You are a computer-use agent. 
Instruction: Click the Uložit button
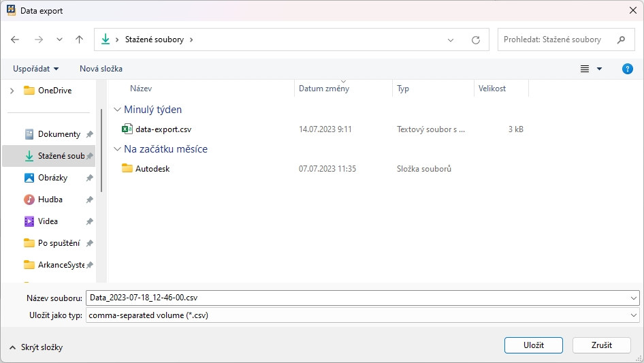point(533,345)
